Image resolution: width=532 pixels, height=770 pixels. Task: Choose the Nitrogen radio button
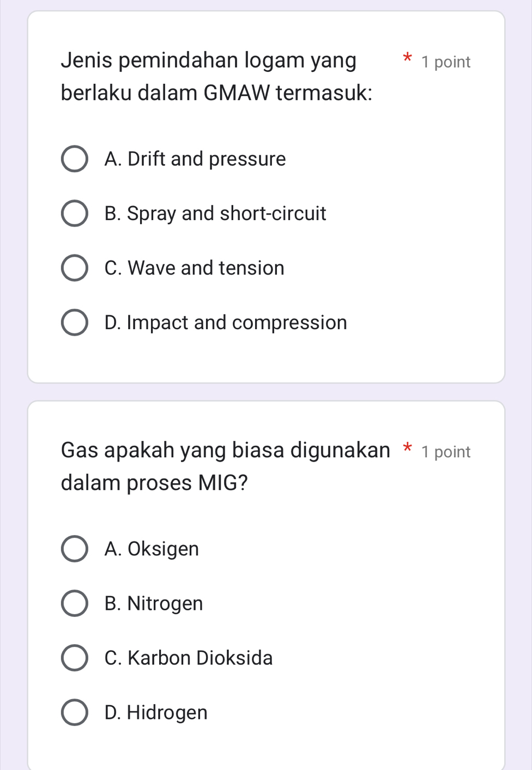pos(74,603)
